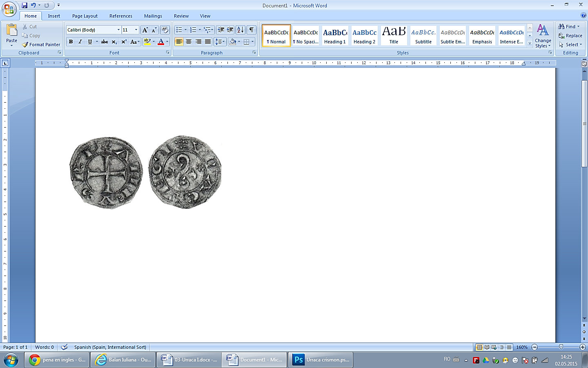Screen dimensions: 588x368
Task: Open the Page Layout tab
Action: (85, 16)
